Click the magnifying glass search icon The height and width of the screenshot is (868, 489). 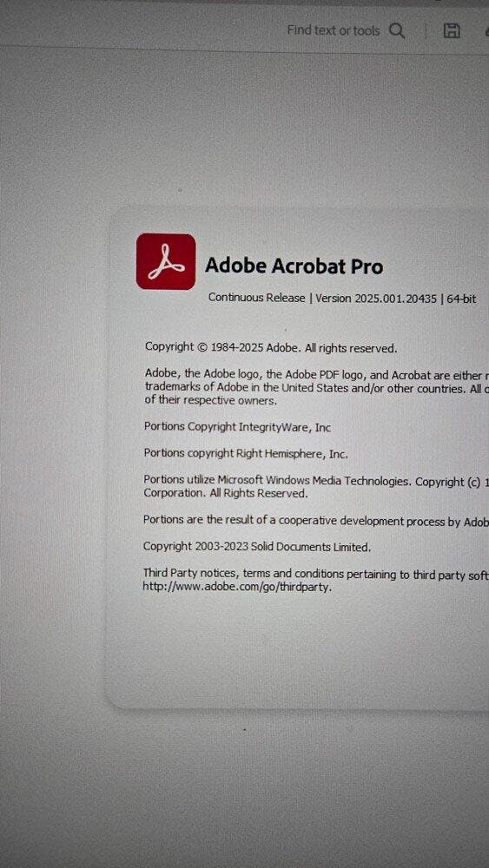point(397,30)
